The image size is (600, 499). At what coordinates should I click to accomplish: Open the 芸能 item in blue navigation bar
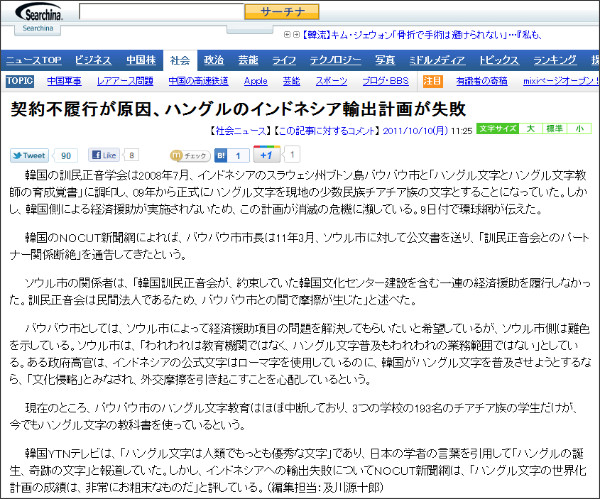tap(248, 60)
